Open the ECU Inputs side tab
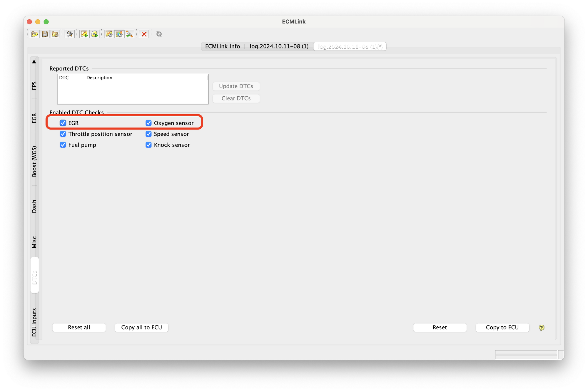This screenshot has width=588, height=391. tap(34, 322)
